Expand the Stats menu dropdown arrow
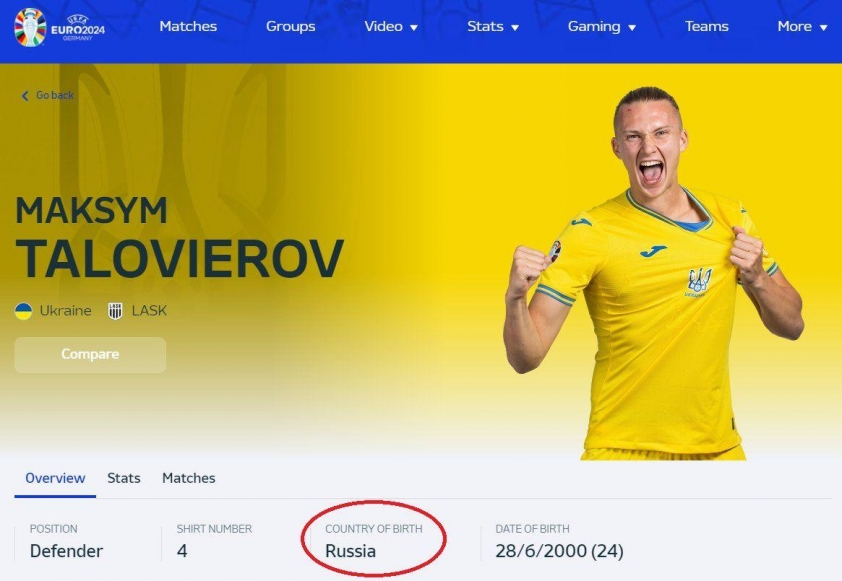 click(515, 27)
